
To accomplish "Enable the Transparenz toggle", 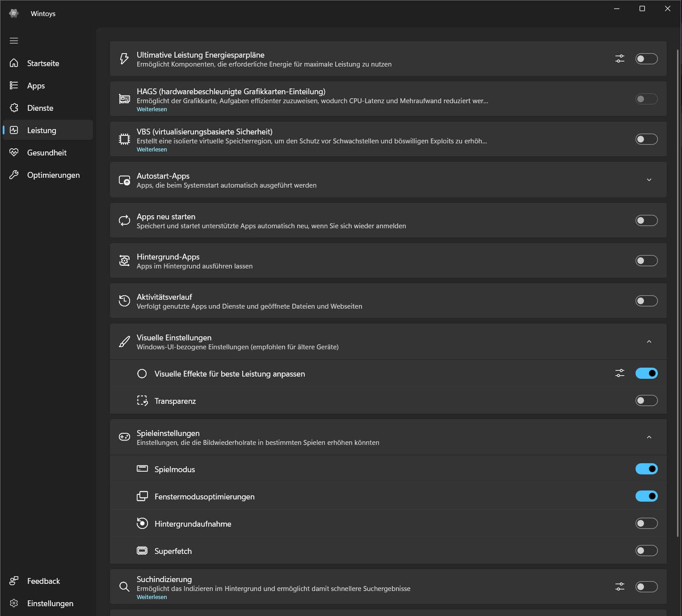I will [646, 400].
